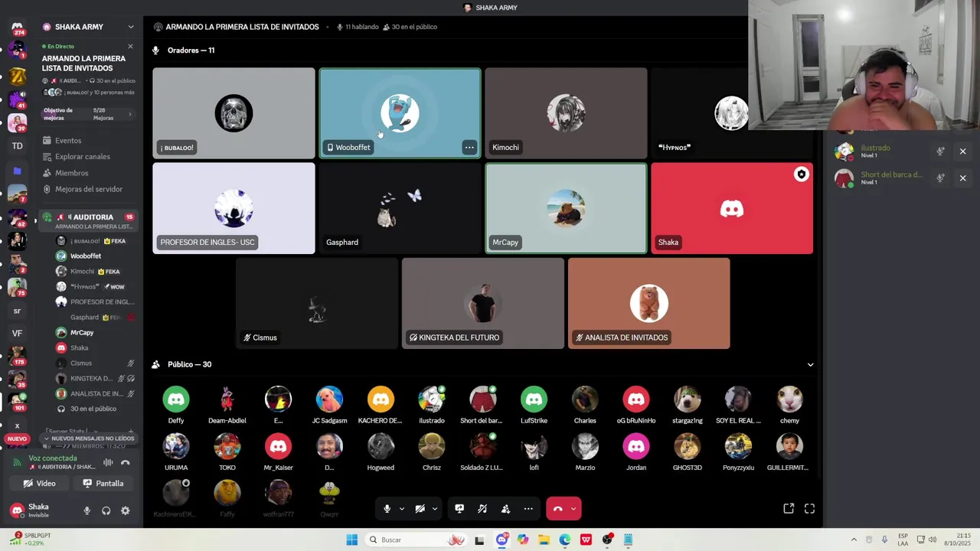Select the Gasphard speaker tile
Screen dimensions: 980x551
coord(400,208)
